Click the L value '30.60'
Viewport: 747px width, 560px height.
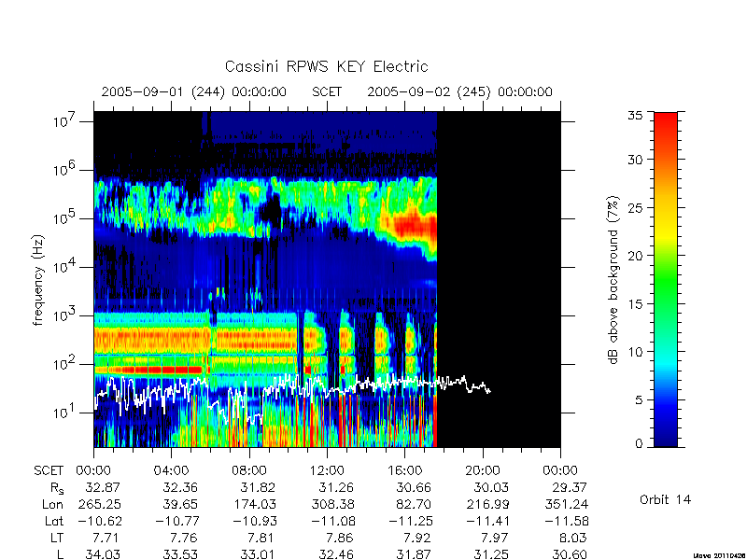[x=569, y=554]
